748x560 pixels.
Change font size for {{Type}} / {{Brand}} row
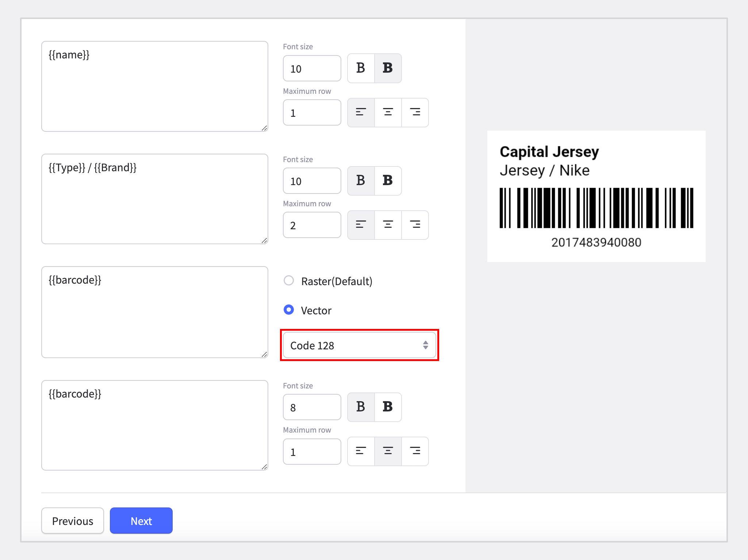pyautogui.click(x=312, y=181)
